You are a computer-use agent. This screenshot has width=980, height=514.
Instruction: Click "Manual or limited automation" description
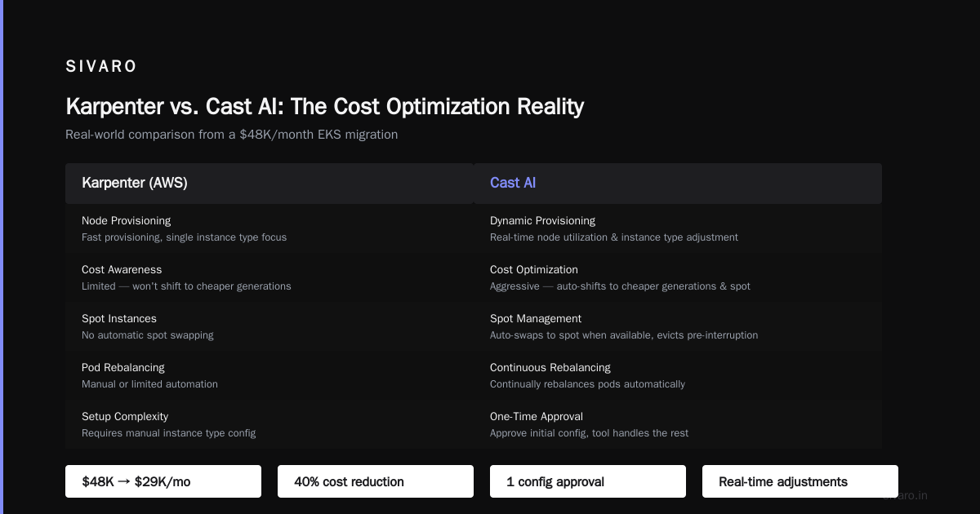(149, 384)
